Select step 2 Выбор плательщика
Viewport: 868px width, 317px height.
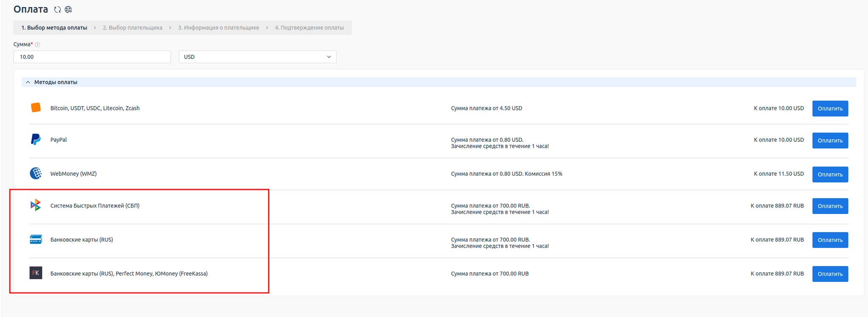coord(133,28)
